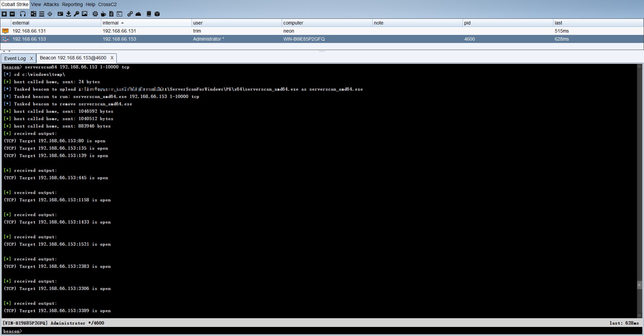Open the targets view via crosshair icon

[x=50, y=14]
